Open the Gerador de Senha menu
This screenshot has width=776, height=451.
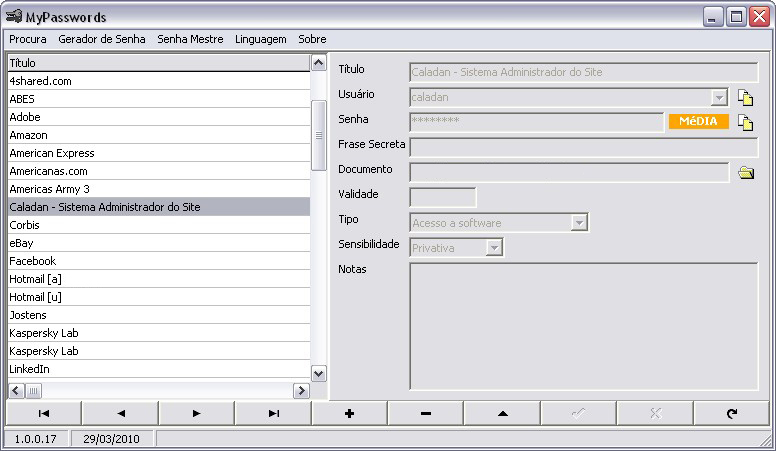tap(102, 39)
